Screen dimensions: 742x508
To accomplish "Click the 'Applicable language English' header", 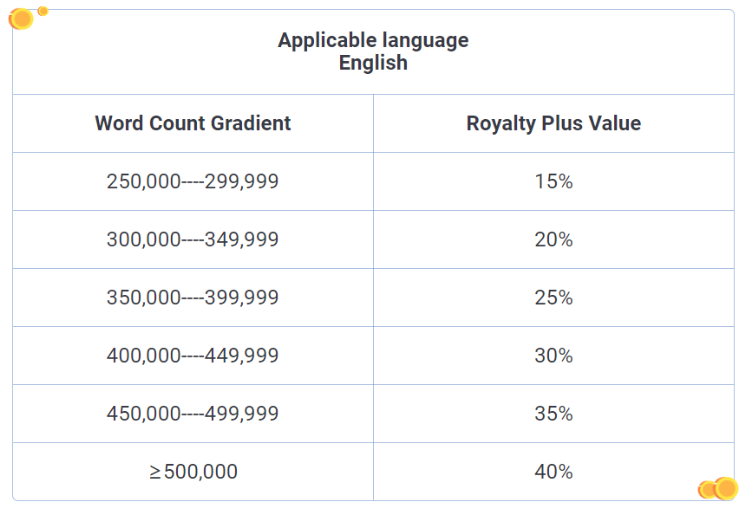I will tap(373, 52).
